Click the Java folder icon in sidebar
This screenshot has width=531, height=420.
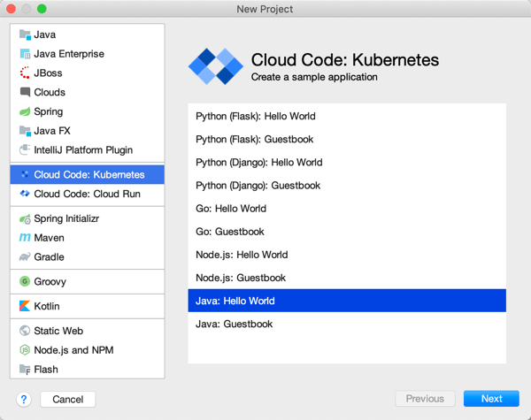click(x=25, y=34)
